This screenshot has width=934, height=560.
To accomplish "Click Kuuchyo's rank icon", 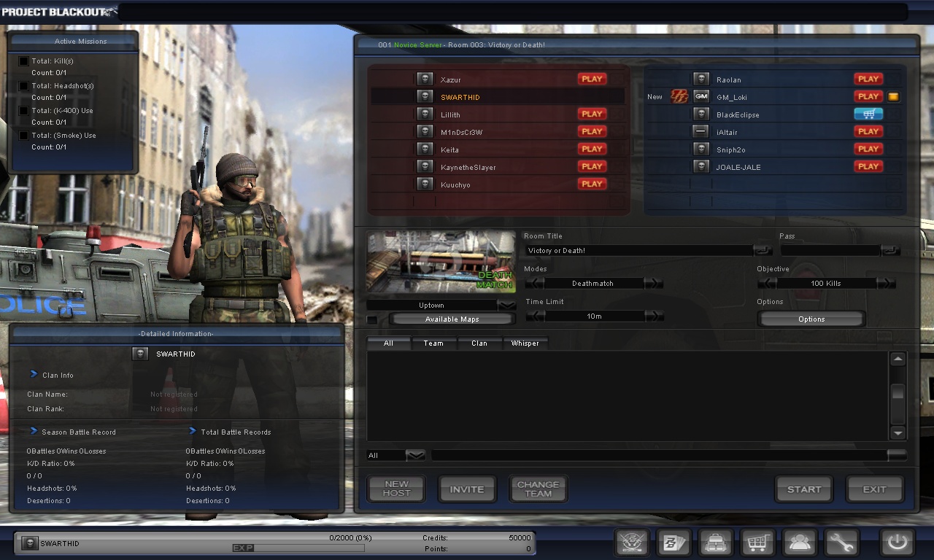I will (x=425, y=184).
